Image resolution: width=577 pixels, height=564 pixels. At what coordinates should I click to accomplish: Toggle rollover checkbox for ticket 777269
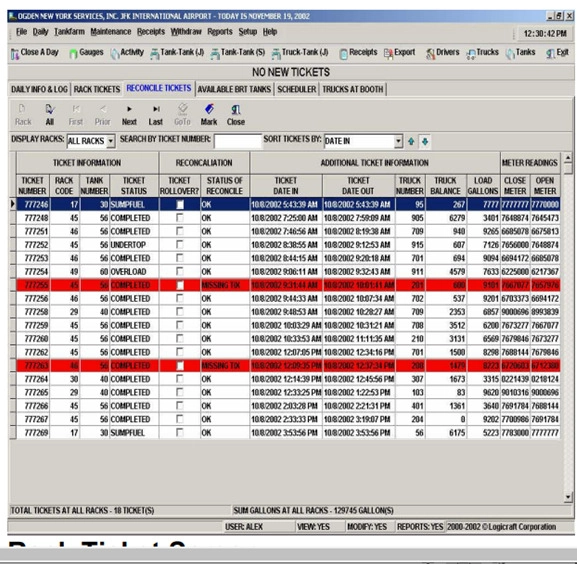pyautogui.click(x=180, y=433)
